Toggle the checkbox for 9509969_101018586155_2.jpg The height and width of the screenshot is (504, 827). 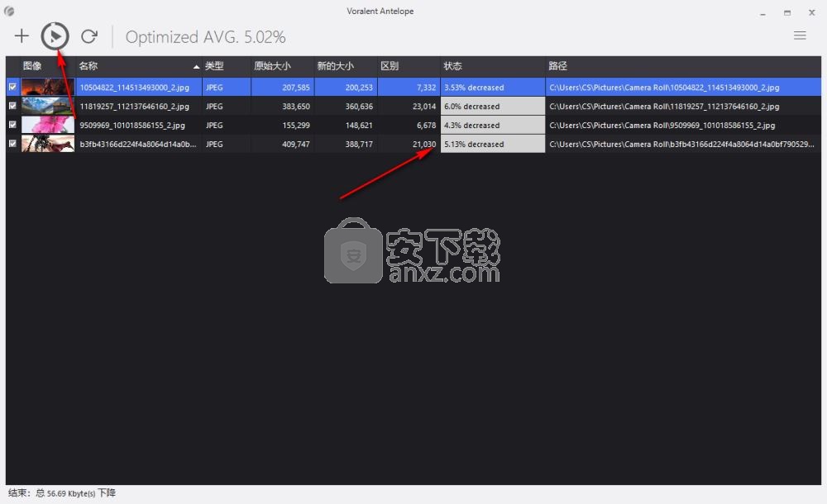pos(12,125)
